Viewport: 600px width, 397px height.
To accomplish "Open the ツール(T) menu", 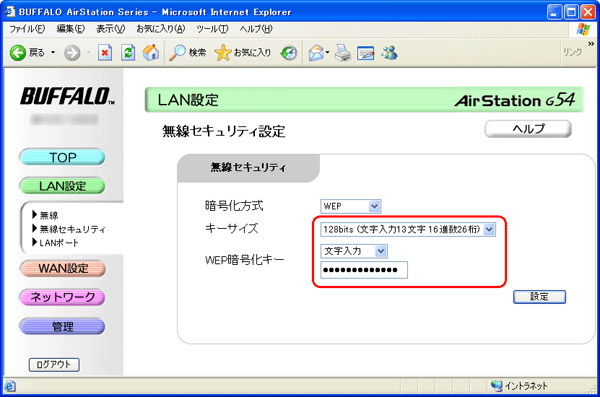I will tap(212, 29).
